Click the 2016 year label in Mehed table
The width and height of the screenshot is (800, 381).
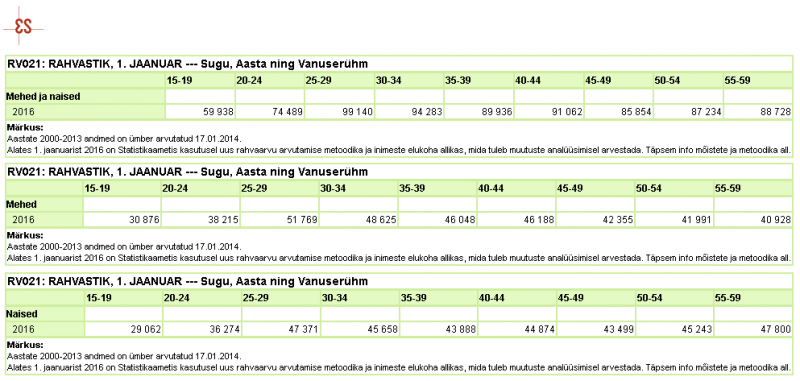point(24,220)
